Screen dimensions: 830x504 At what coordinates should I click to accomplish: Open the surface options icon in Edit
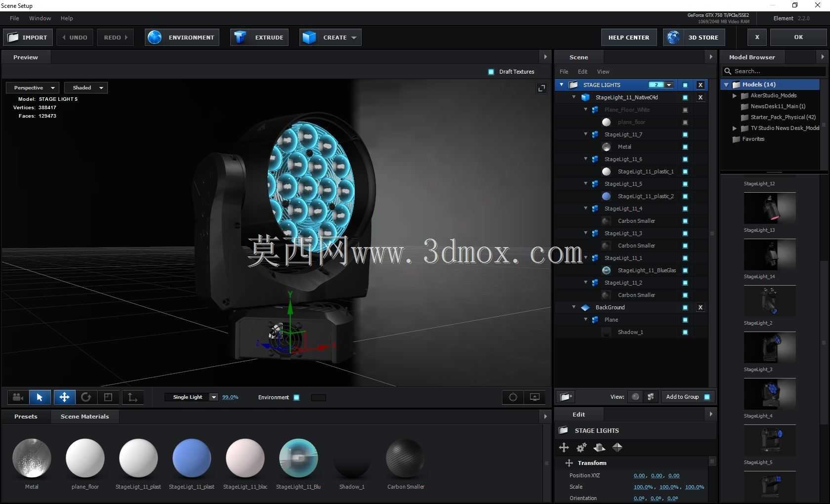tap(599, 447)
